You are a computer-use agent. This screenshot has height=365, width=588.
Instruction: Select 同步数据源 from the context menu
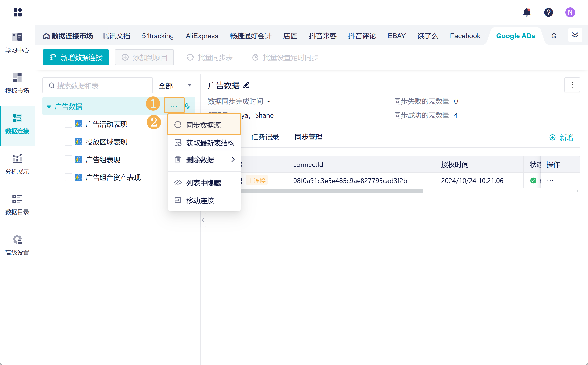click(204, 125)
